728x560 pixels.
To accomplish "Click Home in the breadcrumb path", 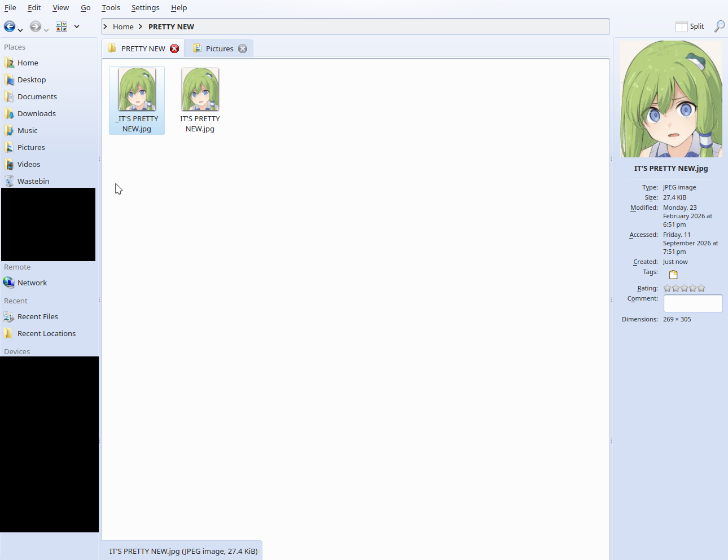I will click(123, 27).
